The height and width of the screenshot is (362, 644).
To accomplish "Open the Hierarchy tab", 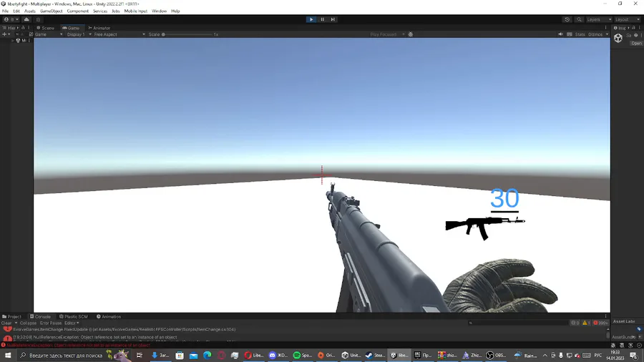I will coord(9,28).
